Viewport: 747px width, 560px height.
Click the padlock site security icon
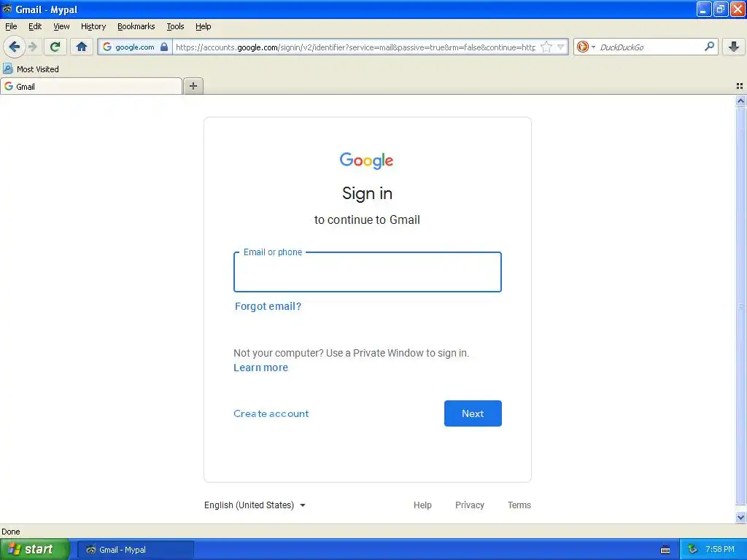tap(164, 47)
